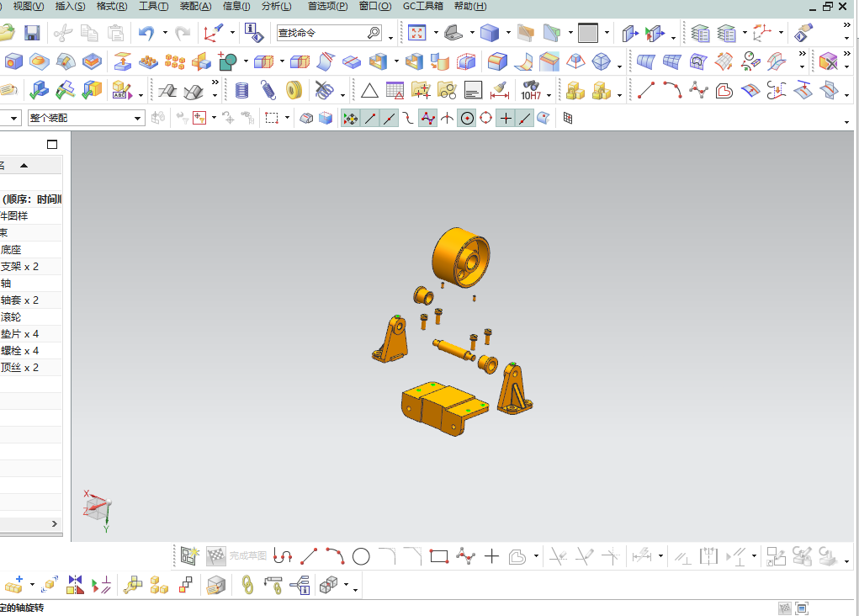This screenshot has height=616, width=859.
Task: Click the Add Component assembly icon
Action: click(14, 586)
